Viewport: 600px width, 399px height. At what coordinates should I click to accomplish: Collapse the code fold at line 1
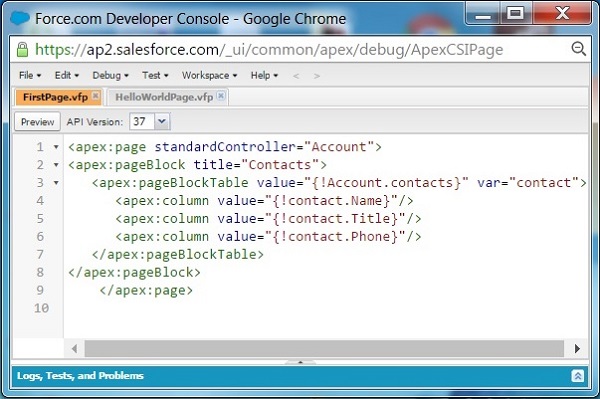point(56,147)
